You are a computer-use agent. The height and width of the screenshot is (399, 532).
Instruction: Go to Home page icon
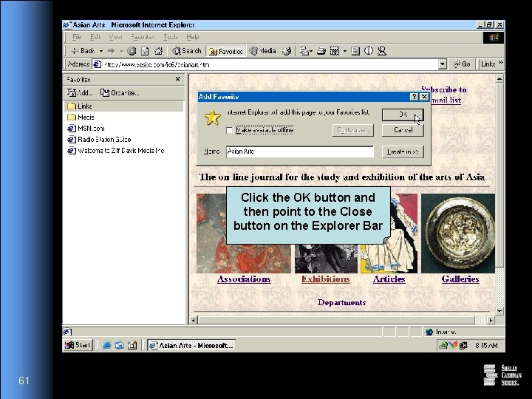pos(158,51)
